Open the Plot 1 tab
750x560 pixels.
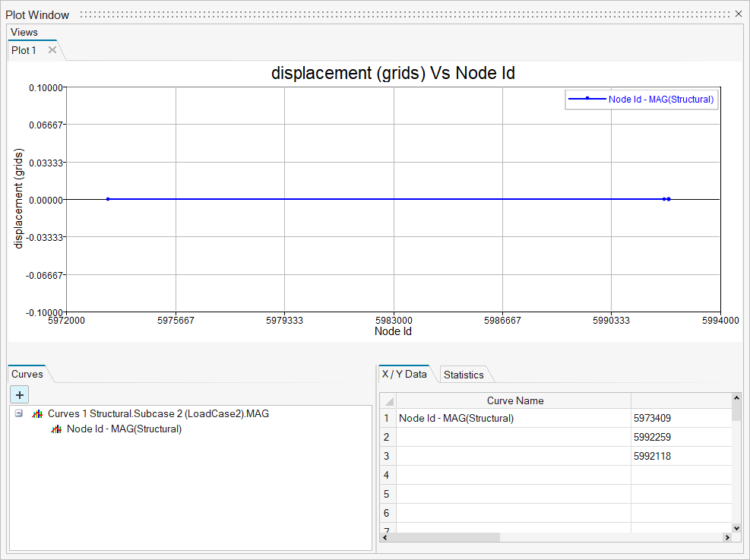24,50
